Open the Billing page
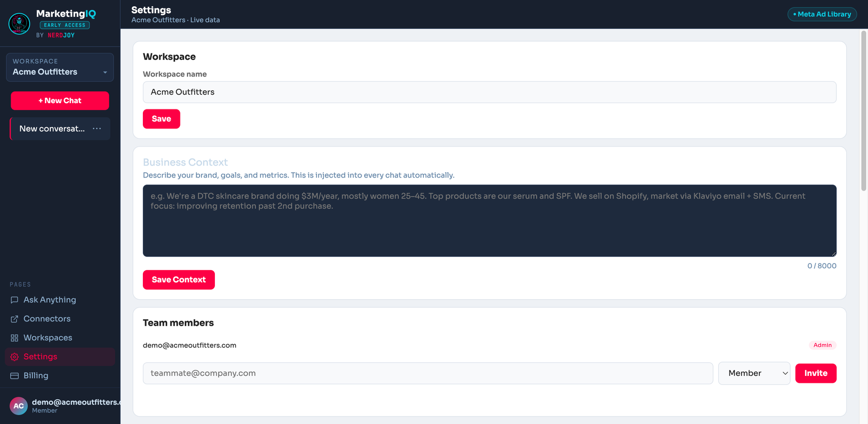 click(x=60, y=376)
